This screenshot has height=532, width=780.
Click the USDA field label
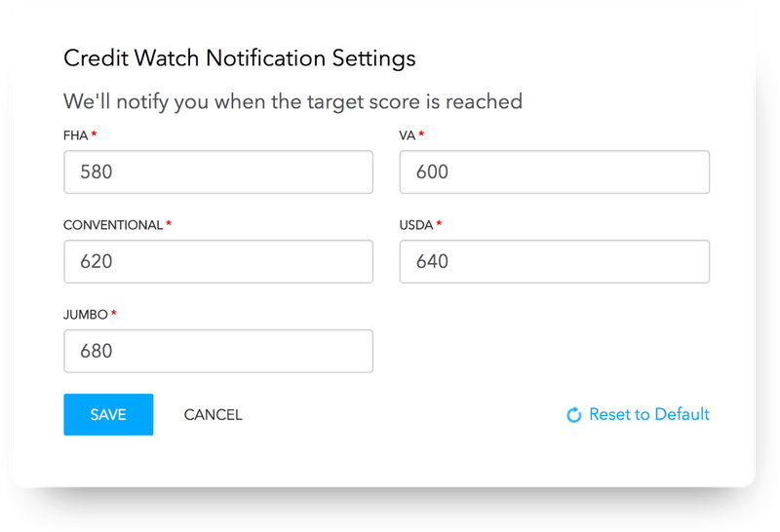click(416, 225)
